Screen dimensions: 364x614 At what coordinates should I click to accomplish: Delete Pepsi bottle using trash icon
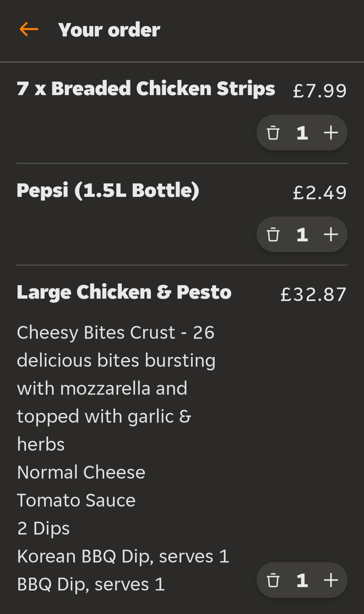click(x=273, y=235)
